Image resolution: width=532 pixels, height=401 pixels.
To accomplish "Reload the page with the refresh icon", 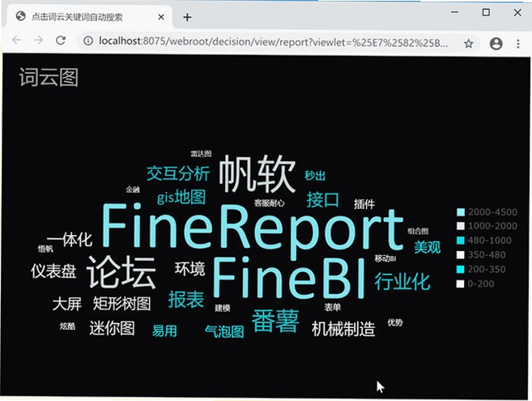I will pyautogui.click(x=61, y=41).
